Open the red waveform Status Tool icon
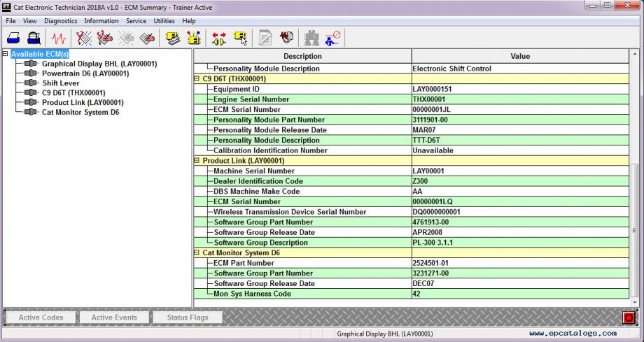Image resolution: width=644 pixels, height=342 pixels. (59, 38)
